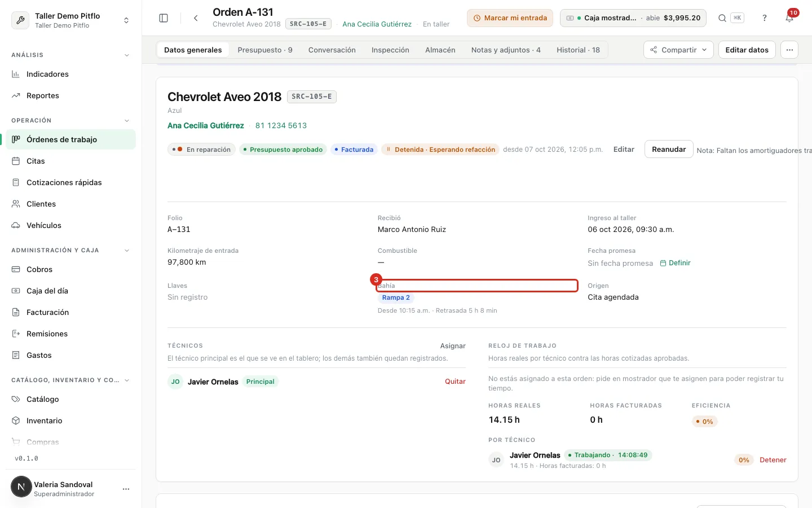Click Detener for Javier Ornelas timer

click(773, 460)
